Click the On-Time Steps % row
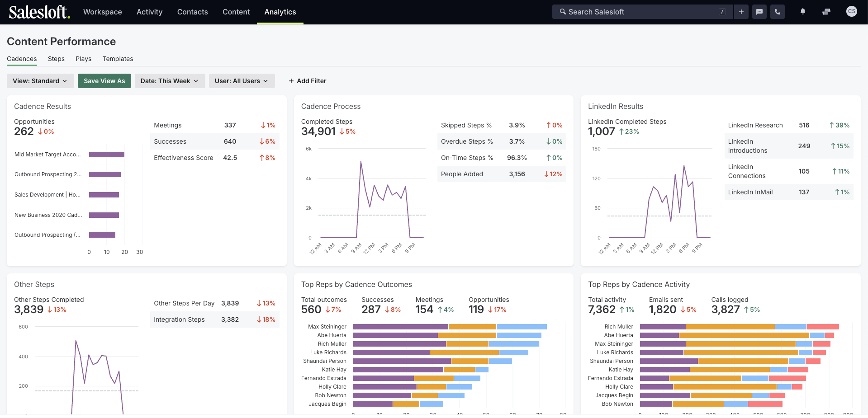 [x=502, y=158]
